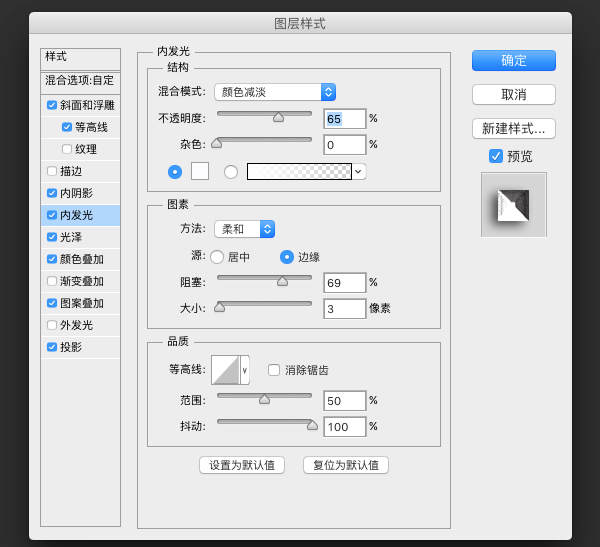
Task: Enable the 描边 stroke effect checkbox
Action: point(52,171)
